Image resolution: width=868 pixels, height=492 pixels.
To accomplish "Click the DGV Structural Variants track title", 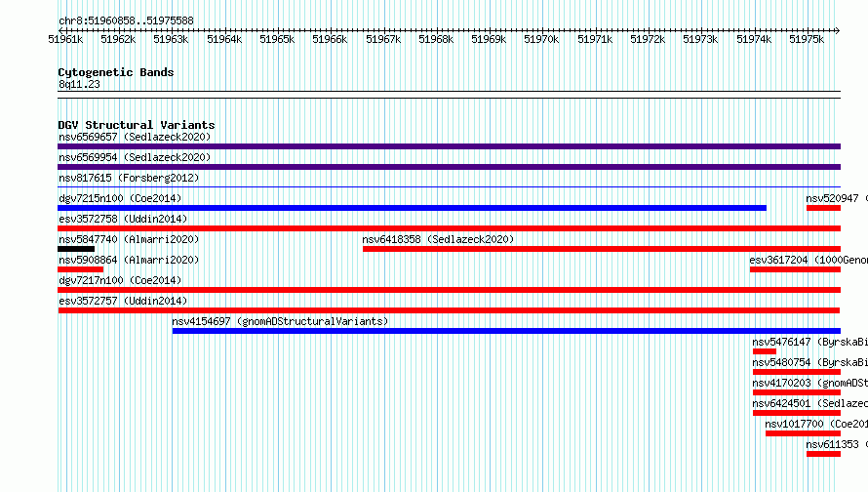I will coord(137,125).
